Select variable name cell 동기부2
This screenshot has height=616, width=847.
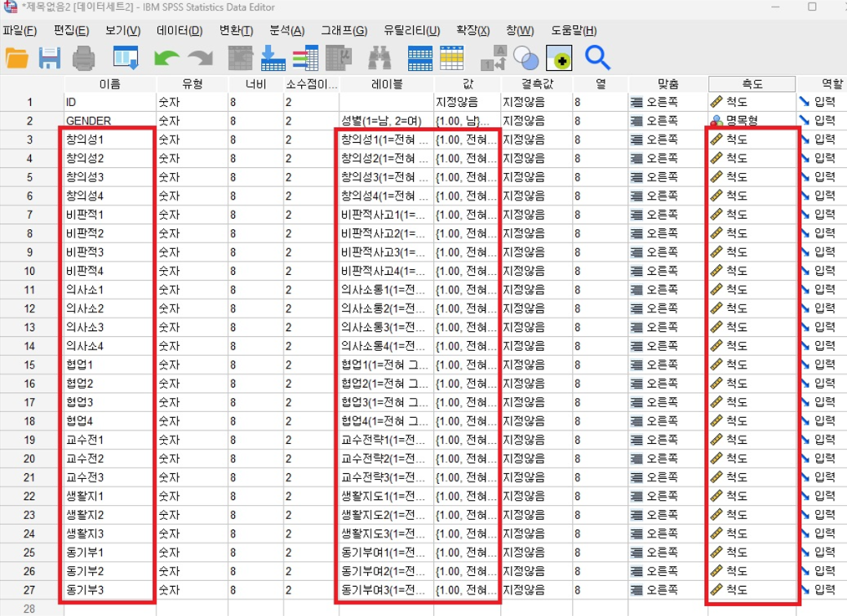(110, 571)
